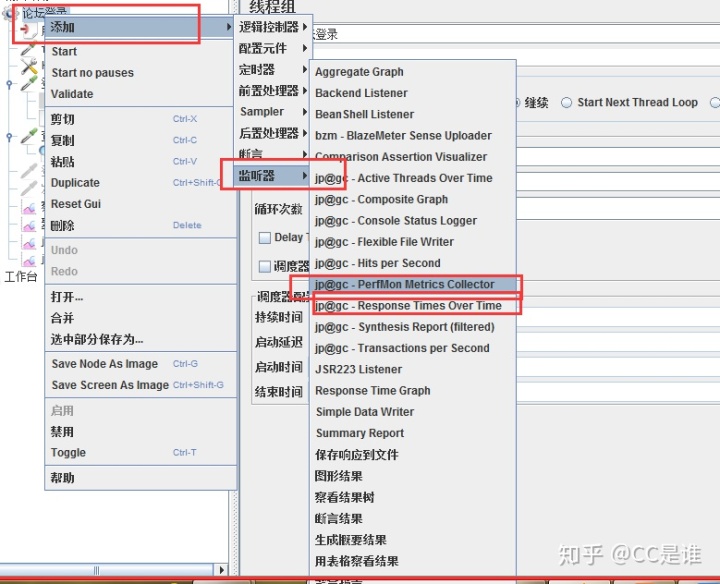Expand 前置处理器 submenu
Viewport: 720px width, 584px height.
pos(273,90)
